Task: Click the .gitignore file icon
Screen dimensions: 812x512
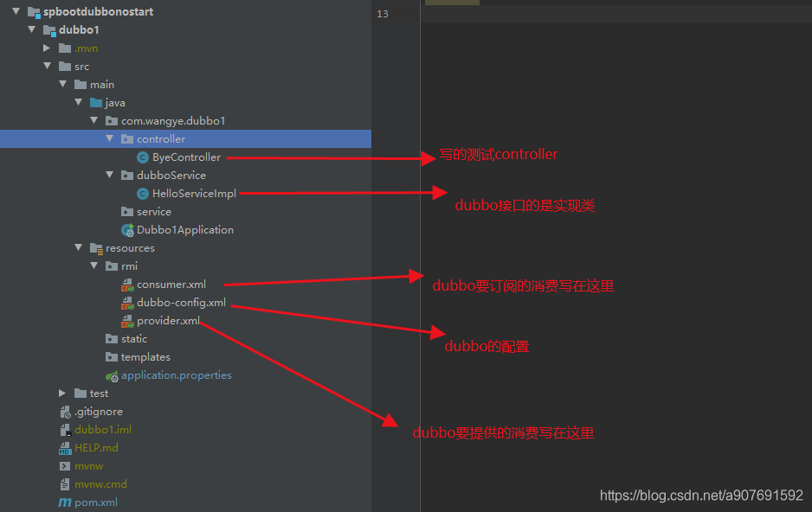Action: pos(65,412)
